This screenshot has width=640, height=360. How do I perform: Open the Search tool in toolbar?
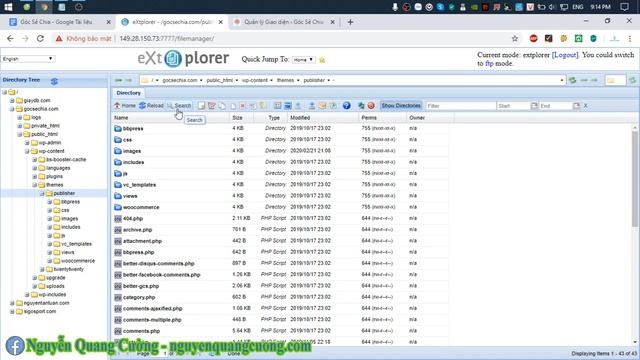(179, 106)
